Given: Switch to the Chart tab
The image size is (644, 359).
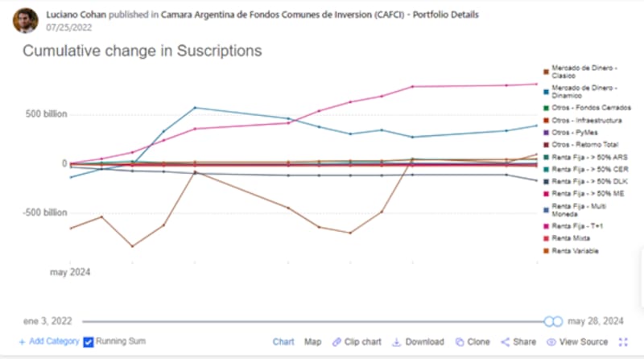Looking at the screenshot, I should click(283, 342).
